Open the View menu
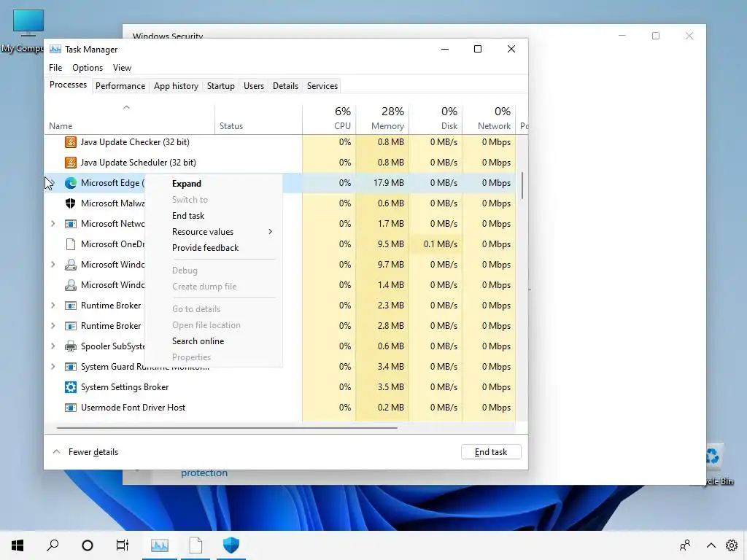 pyautogui.click(x=122, y=68)
